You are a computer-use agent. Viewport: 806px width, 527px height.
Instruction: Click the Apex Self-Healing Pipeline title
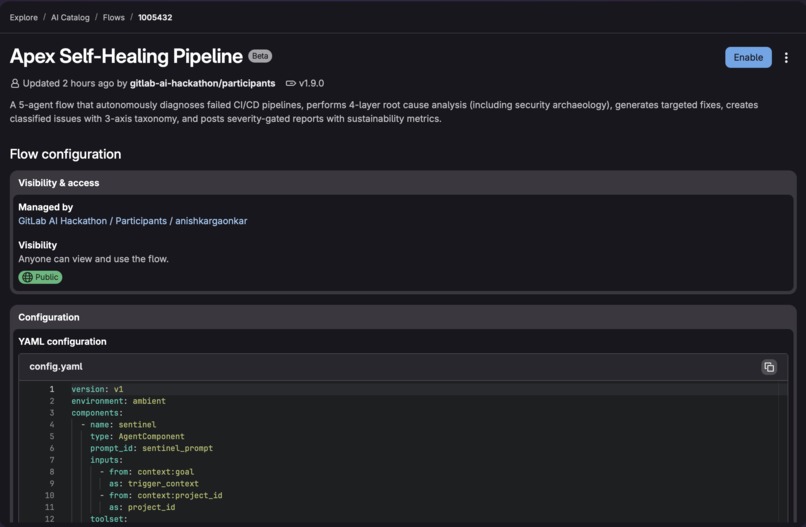point(126,57)
